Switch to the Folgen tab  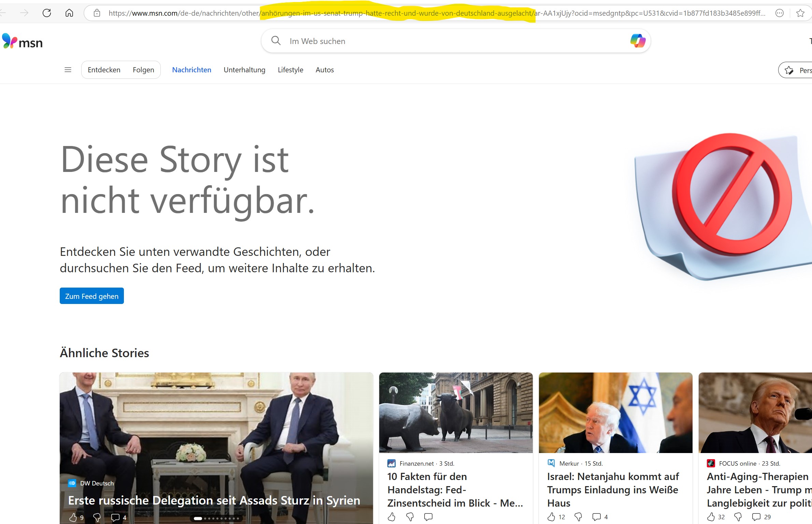pos(143,70)
